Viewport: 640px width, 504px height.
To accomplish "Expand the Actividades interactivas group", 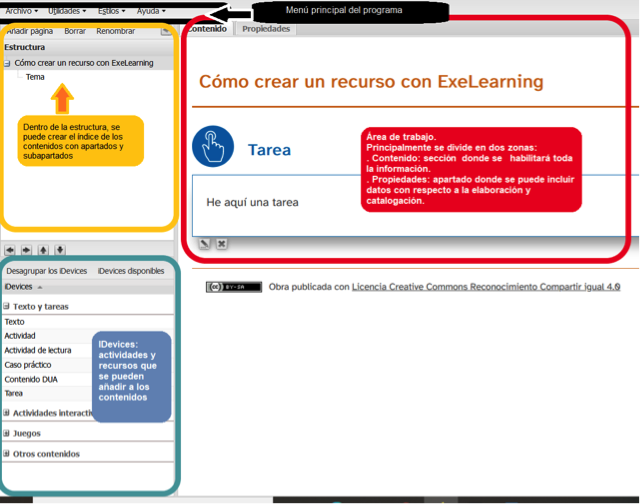I will click(x=7, y=413).
